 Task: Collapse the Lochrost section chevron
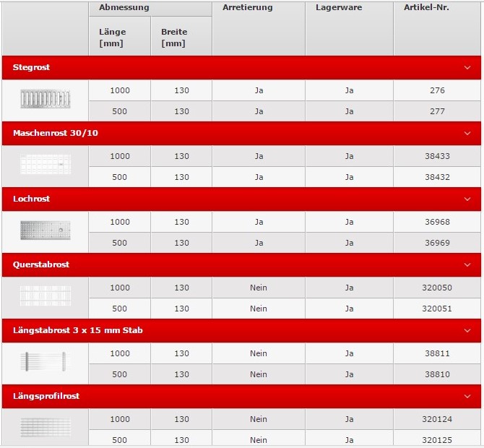[x=467, y=199]
